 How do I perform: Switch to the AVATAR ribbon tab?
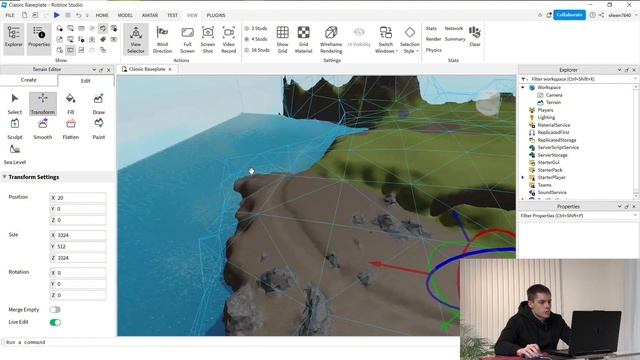[150, 15]
